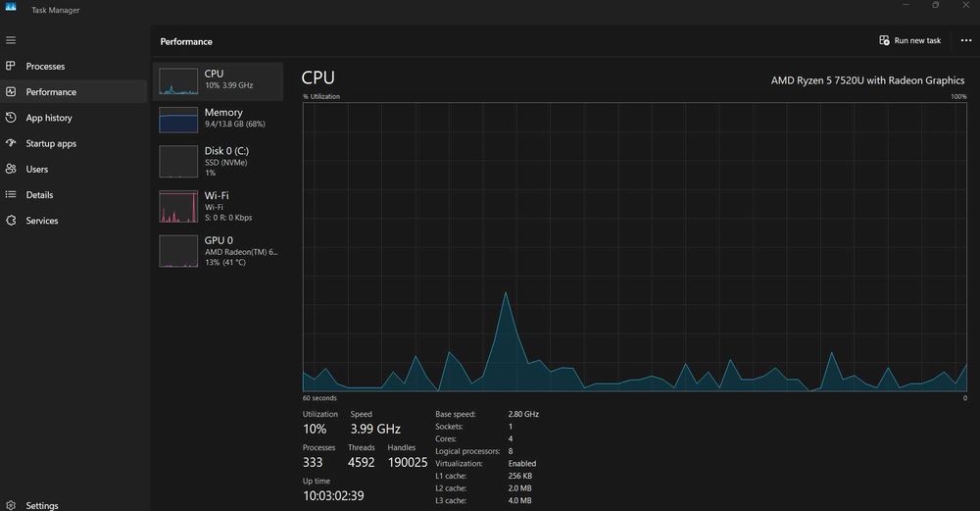
Task: Click the CPU utilization graph area
Action: click(x=634, y=247)
